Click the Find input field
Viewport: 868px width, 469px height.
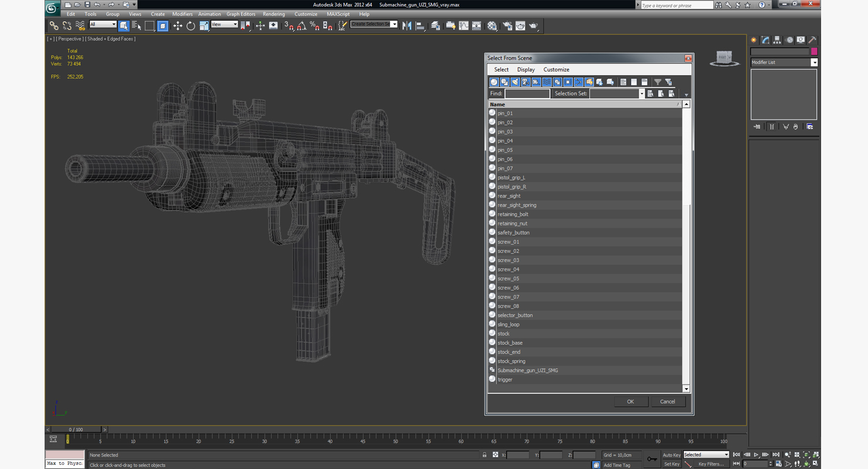(527, 94)
